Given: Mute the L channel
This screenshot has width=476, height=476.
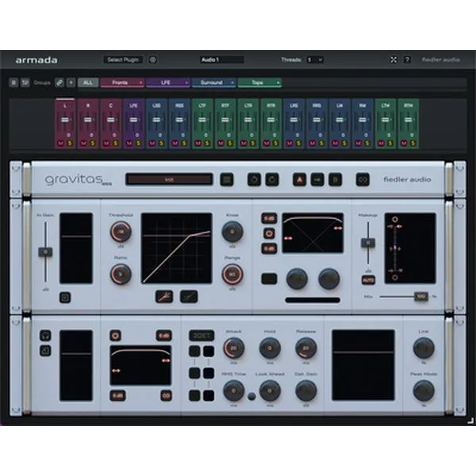Looking at the screenshot, I should [x=60, y=143].
